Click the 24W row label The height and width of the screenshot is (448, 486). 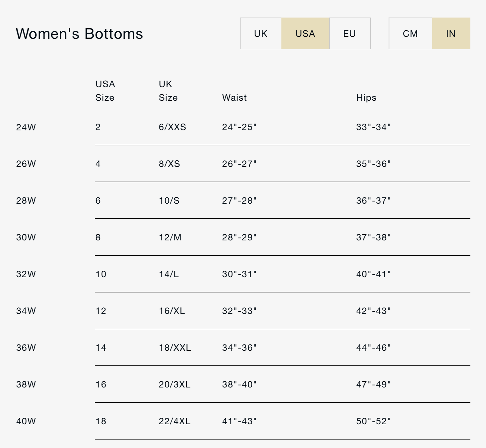click(x=26, y=127)
